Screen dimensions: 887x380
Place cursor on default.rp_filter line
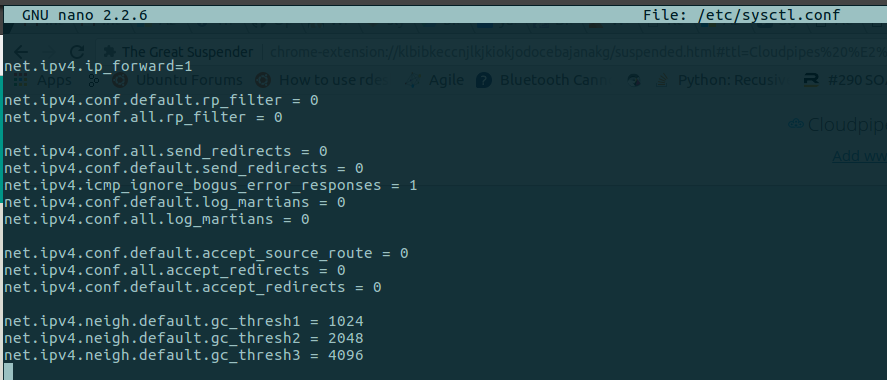pos(161,101)
